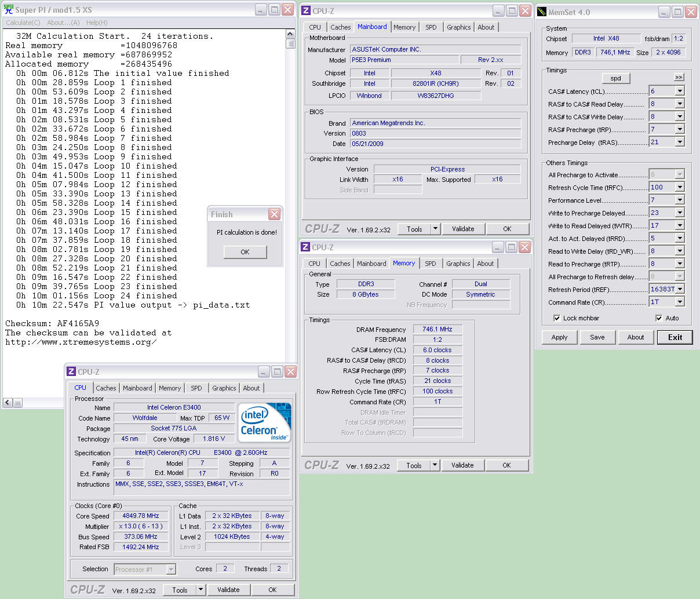Image resolution: width=700 pixels, height=599 pixels.
Task: Click OK in CPU-Z processor window
Action: click(272, 590)
